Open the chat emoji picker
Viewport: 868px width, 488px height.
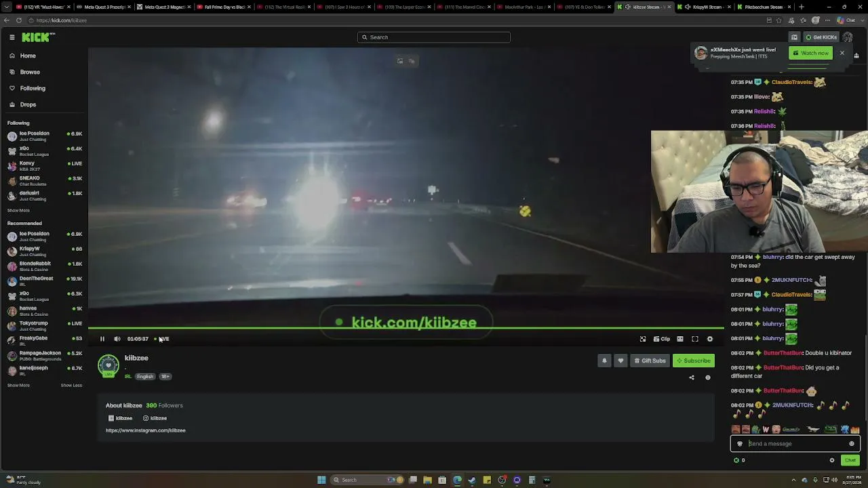[x=852, y=444]
